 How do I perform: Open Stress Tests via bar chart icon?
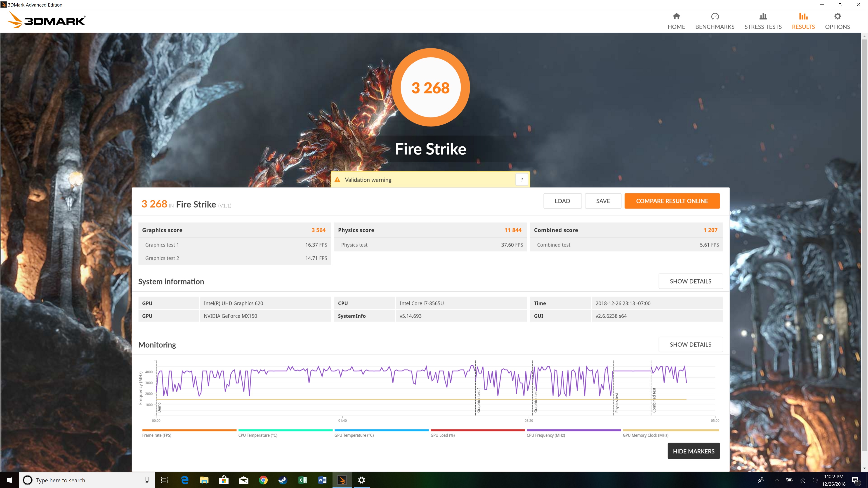763,16
